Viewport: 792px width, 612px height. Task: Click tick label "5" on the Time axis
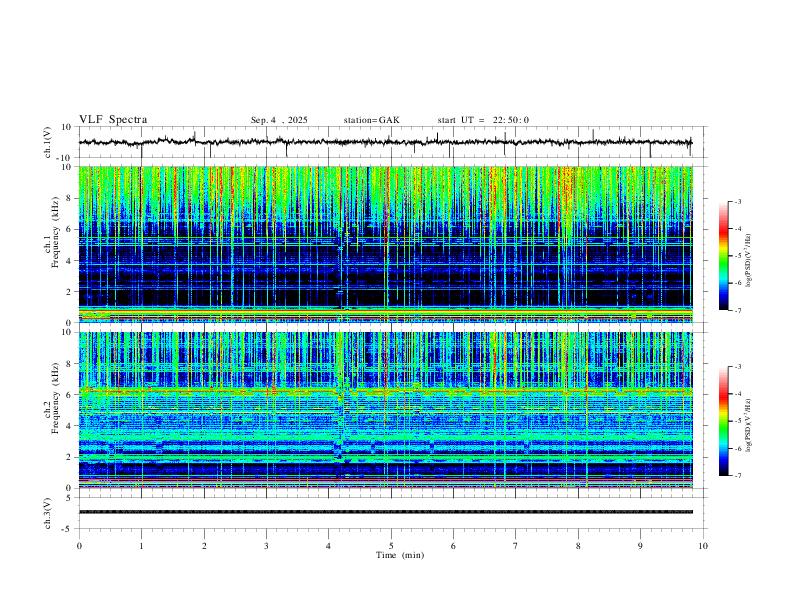click(x=391, y=546)
